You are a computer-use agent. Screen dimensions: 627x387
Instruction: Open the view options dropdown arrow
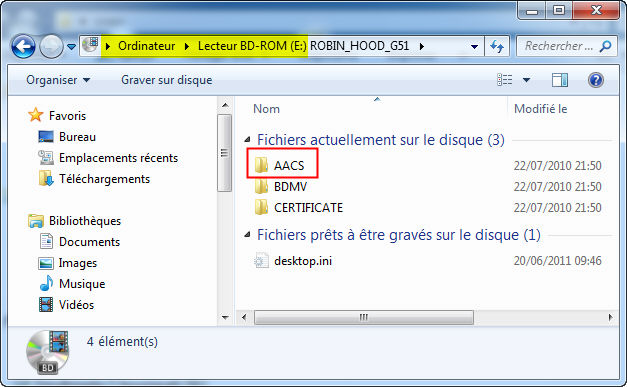tap(526, 80)
